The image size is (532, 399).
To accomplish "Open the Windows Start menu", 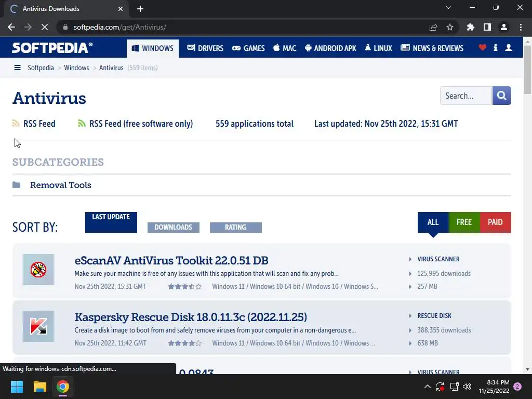I will click(x=17, y=387).
